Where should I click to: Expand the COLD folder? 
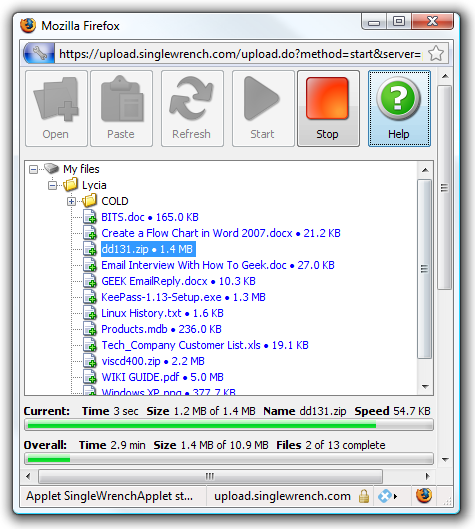[x=71, y=201]
